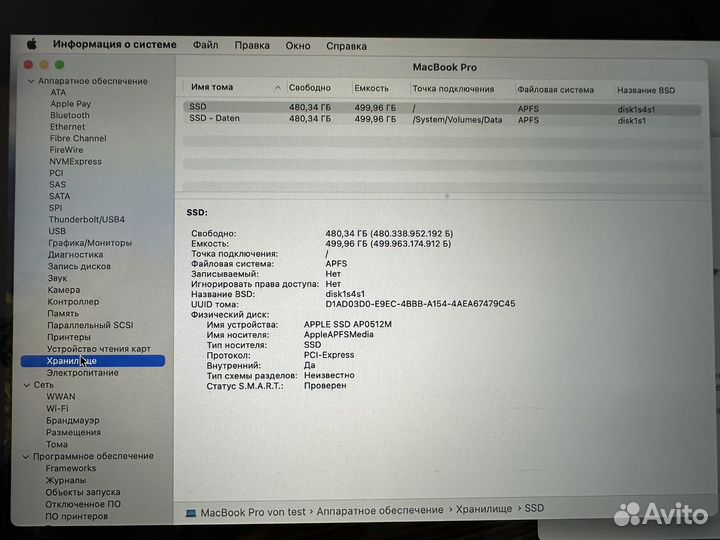
Task: Select Принтеры in the sidebar
Action: pyautogui.click(x=69, y=337)
